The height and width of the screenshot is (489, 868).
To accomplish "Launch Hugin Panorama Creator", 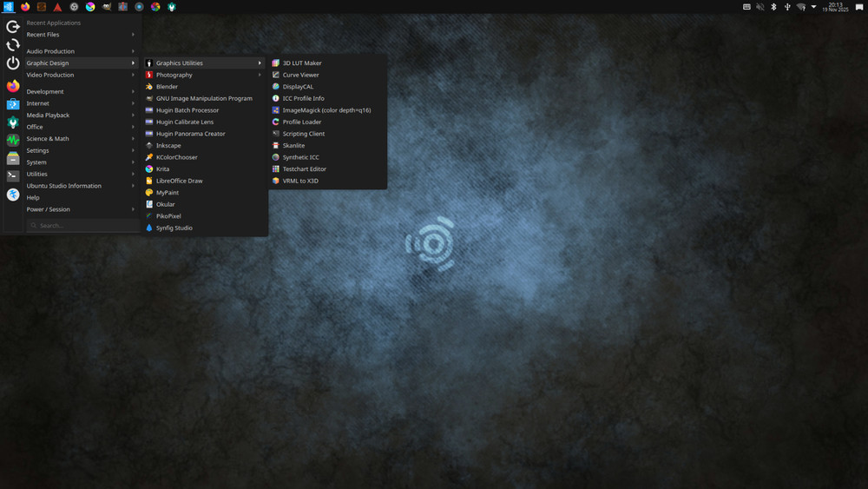I will 204,134.
